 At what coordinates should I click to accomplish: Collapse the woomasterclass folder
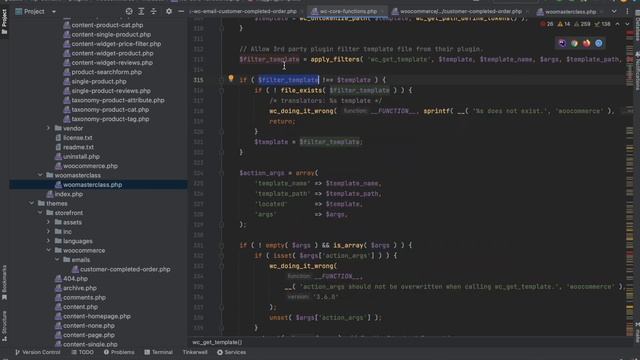tap(40, 175)
